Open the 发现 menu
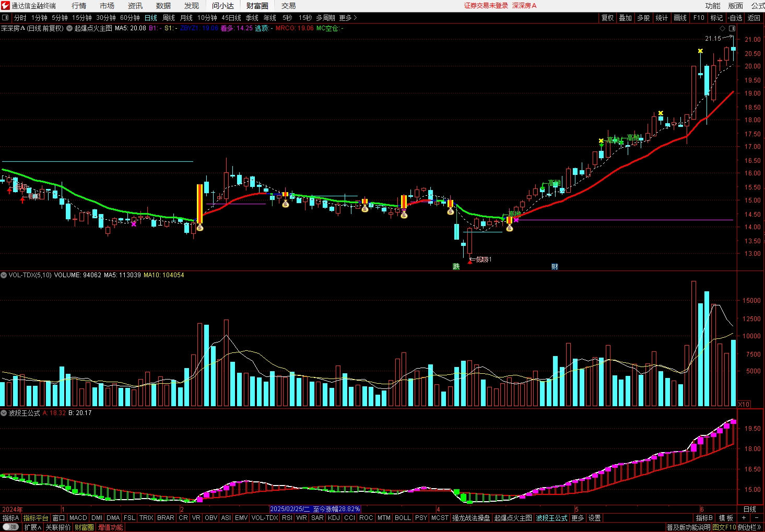This screenshot has height=532, width=765. (x=192, y=6)
